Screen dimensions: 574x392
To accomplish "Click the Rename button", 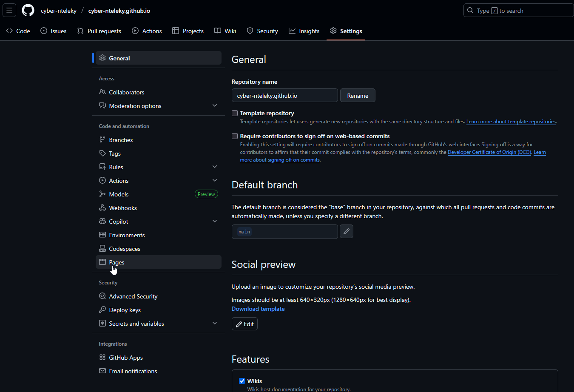I will pyautogui.click(x=358, y=96).
